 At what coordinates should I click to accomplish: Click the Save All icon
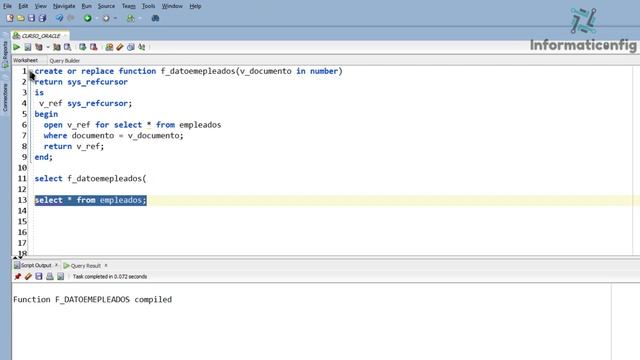pyautogui.click(x=42, y=18)
